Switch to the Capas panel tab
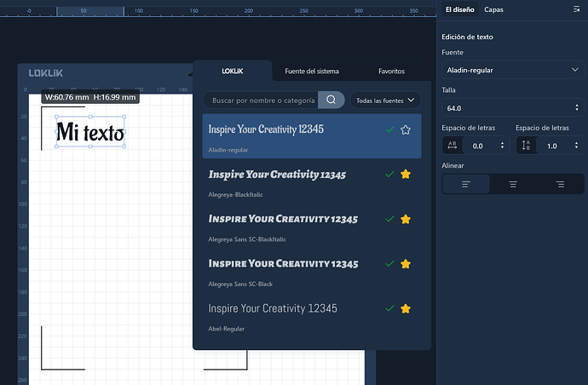Screen dimensions: 588x385 click(x=493, y=9)
